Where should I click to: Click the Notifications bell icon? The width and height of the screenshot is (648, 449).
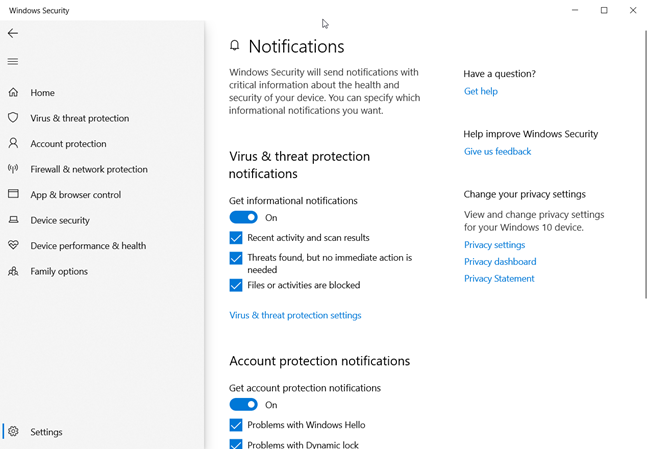click(x=234, y=45)
